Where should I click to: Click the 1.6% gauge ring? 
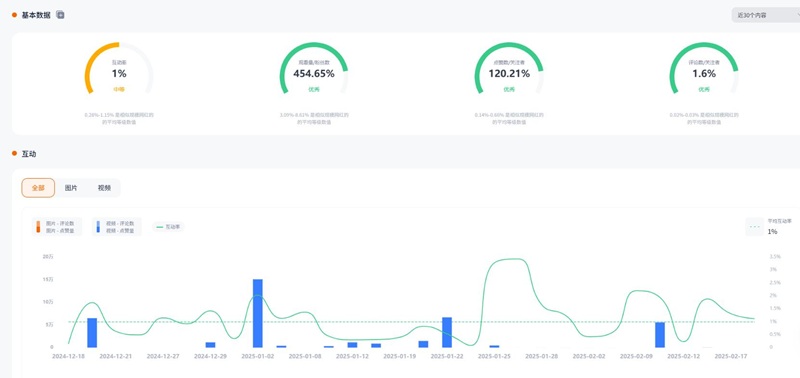click(704, 69)
